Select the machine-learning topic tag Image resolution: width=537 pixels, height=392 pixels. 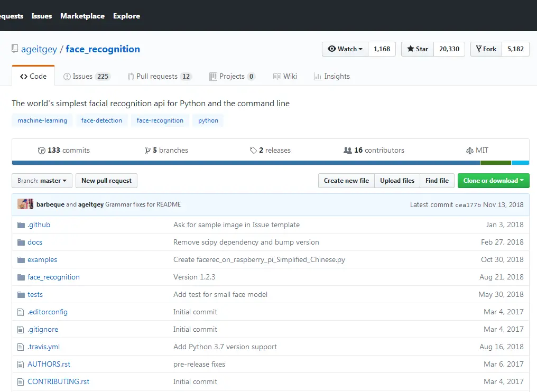42,120
